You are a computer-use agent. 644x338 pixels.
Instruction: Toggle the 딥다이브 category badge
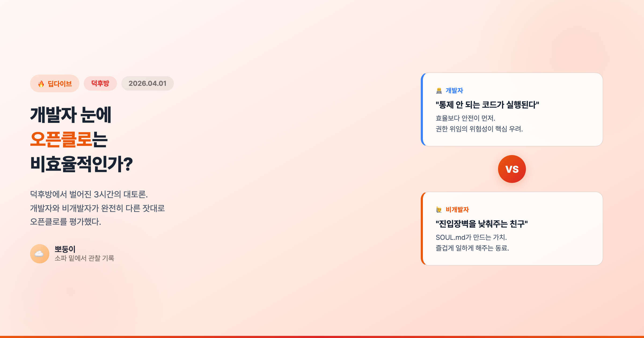click(x=54, y=83)
